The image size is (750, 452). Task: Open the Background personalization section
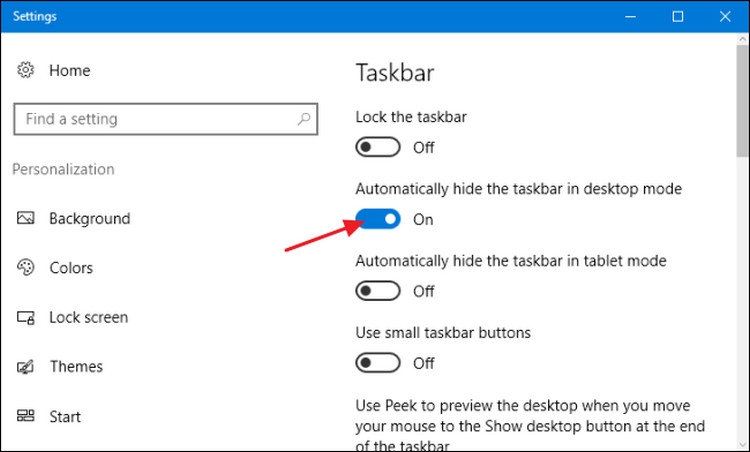coord(89,219)
